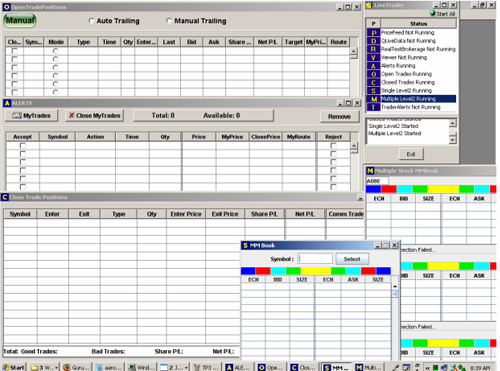
Task: Select the Manual Trailing radio button
Action: coord(169,21)
